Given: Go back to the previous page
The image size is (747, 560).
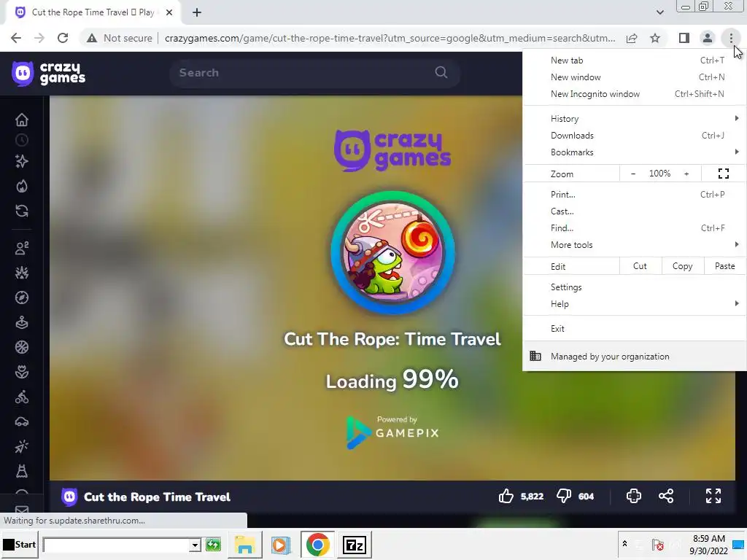Looking at the screenshot, I should (16, 38).
